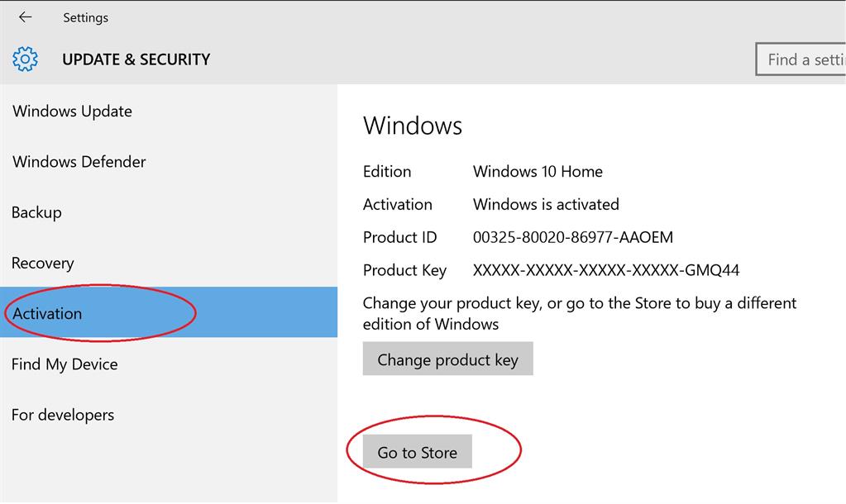Focus the 'Find a setting' search box

pyautogui.click(x=801, y=59)
